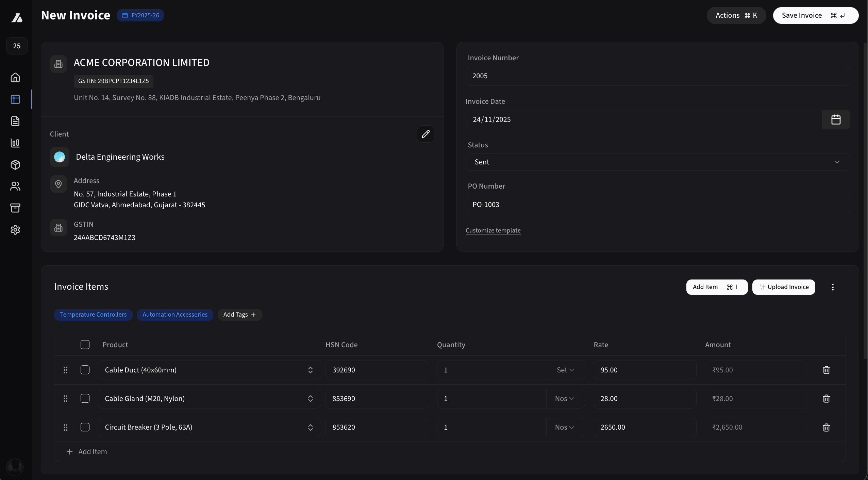This screenshot has height=480, width=868.
Task: Edit the client using the pencil icon
Action: [x=425, y=134]
